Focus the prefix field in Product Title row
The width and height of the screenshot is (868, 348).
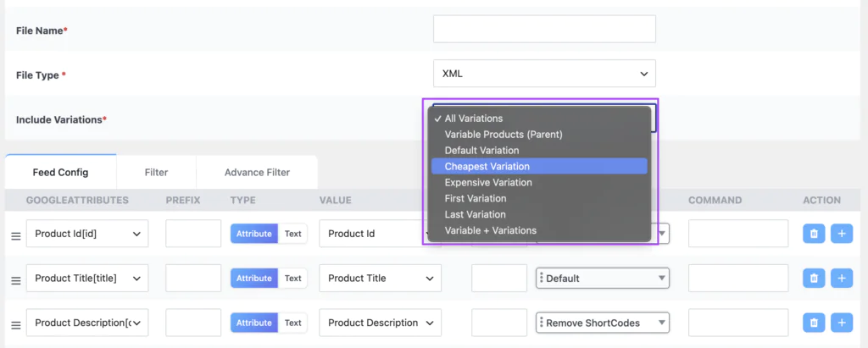(193, 278)
